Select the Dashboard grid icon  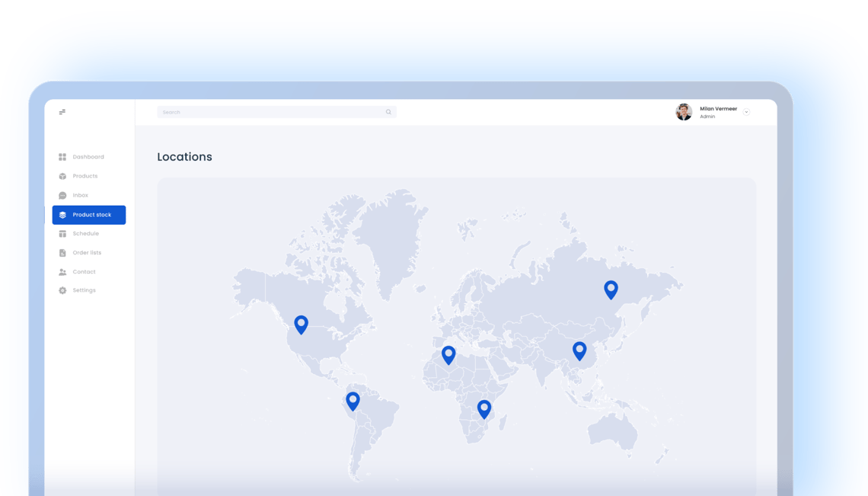[x=62, y=156]
